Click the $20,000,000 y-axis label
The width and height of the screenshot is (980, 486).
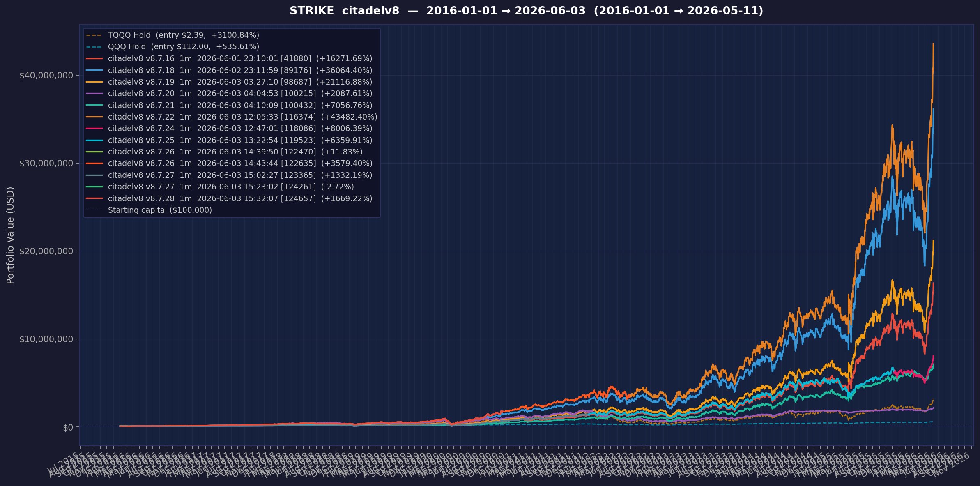pos(46,251)
